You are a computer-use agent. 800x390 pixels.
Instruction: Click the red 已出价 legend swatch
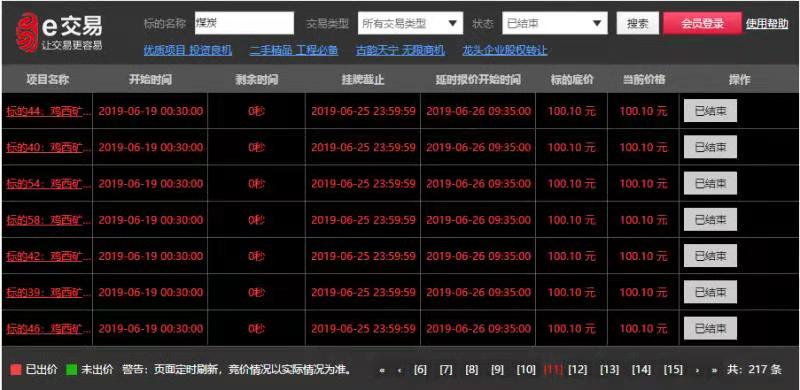16,370
